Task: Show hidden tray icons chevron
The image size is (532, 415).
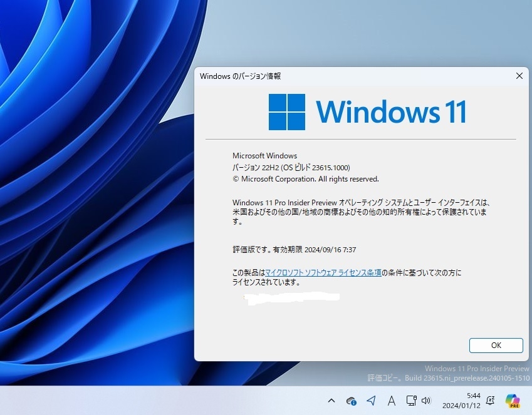Action: click(331, 401)
